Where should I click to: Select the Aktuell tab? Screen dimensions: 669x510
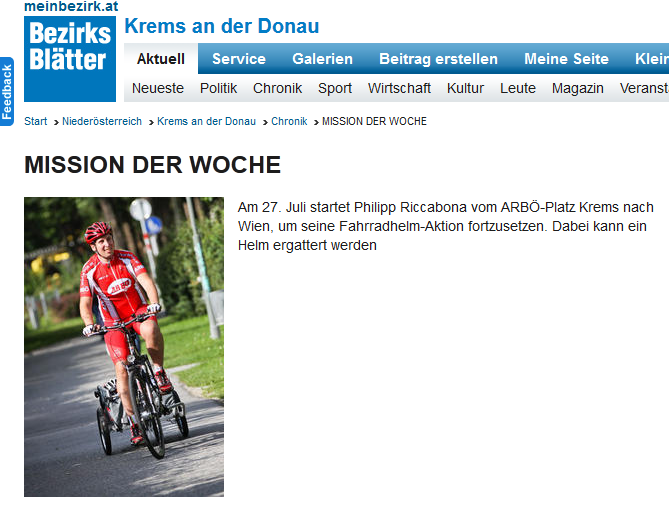coord(161,59)
